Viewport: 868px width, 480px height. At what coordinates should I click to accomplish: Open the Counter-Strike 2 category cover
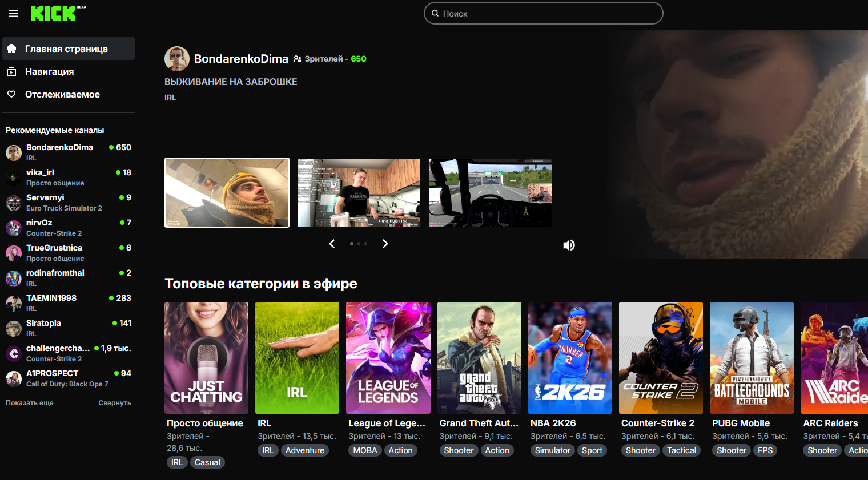(x=661, y=358)
